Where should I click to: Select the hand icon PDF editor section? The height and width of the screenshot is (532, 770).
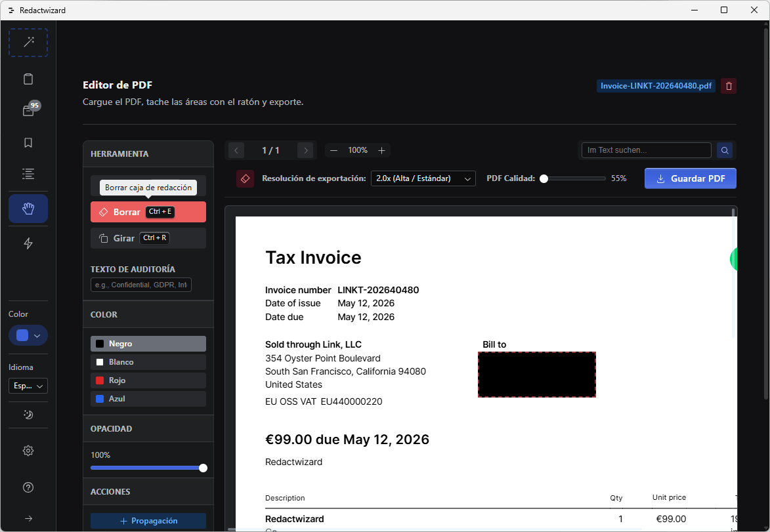pos(28,209)
